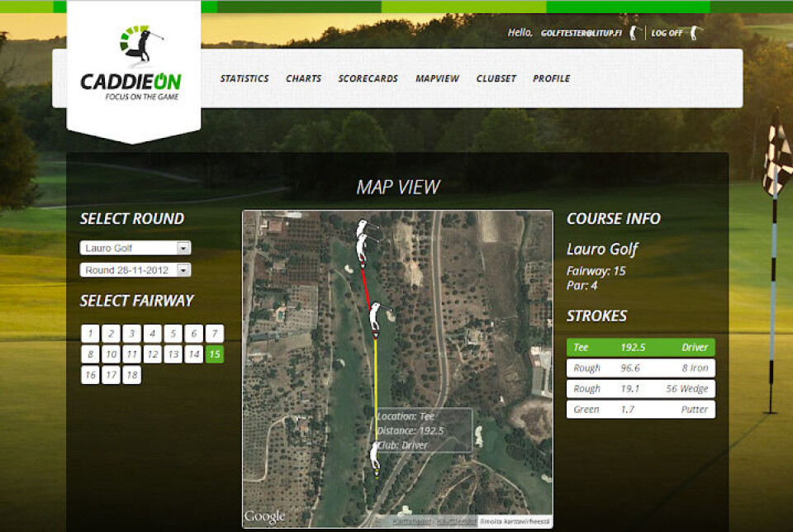This screenshot has width=793, height=532.
Task: Select the Rough 19.1 56 Wedge stroke row
Action: (x=641, y=389)
